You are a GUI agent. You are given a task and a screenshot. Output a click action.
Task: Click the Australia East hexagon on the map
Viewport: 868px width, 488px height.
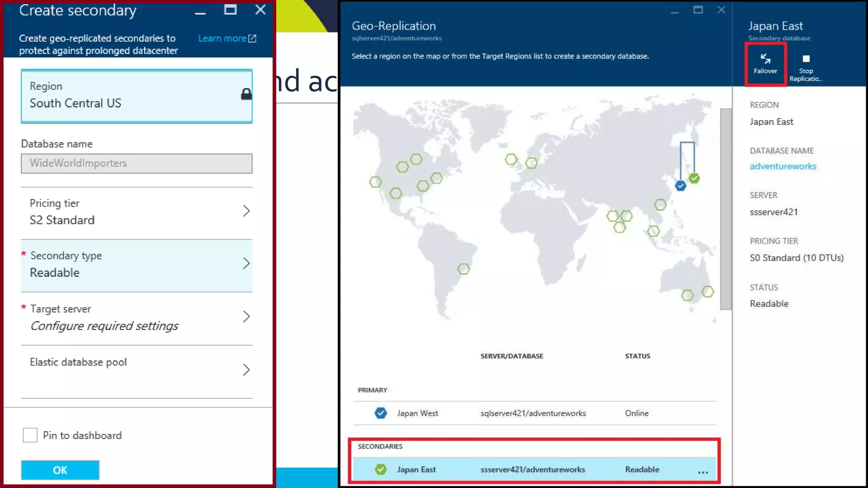coord(707,291)
